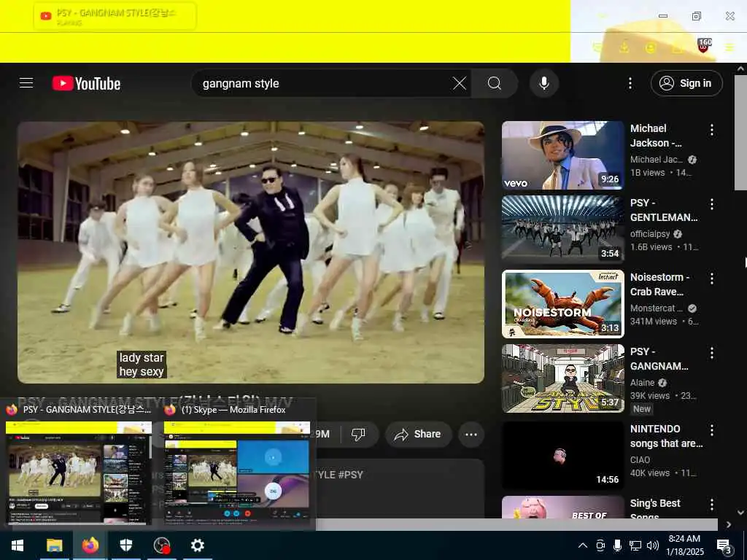Image resolution: width=747 pixels, height=560 pixels.
Task: Play PSY - GENTLEMAN thumbnail
Action: tap(562, 230)
